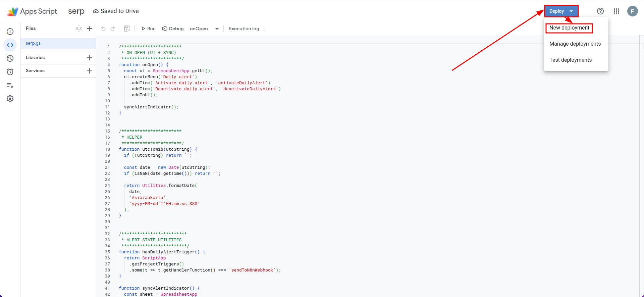This screenshot has width=644, height=297.
Task: Open Project Settings gear icon
Action: pyautogui.click(x=10, y=99)
